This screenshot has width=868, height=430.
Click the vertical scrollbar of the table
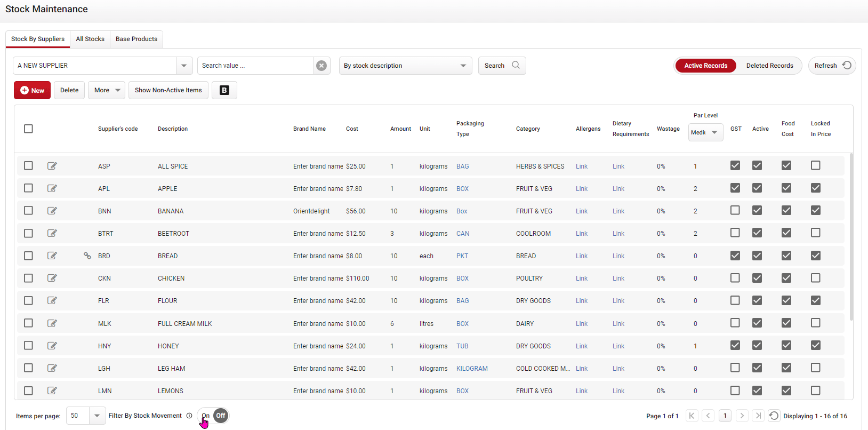851,237
